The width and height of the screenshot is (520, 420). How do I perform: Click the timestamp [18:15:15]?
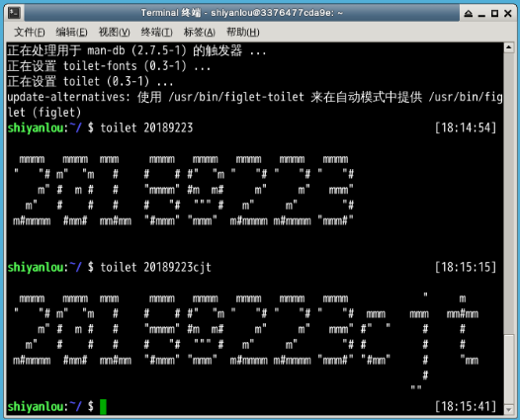466,267
